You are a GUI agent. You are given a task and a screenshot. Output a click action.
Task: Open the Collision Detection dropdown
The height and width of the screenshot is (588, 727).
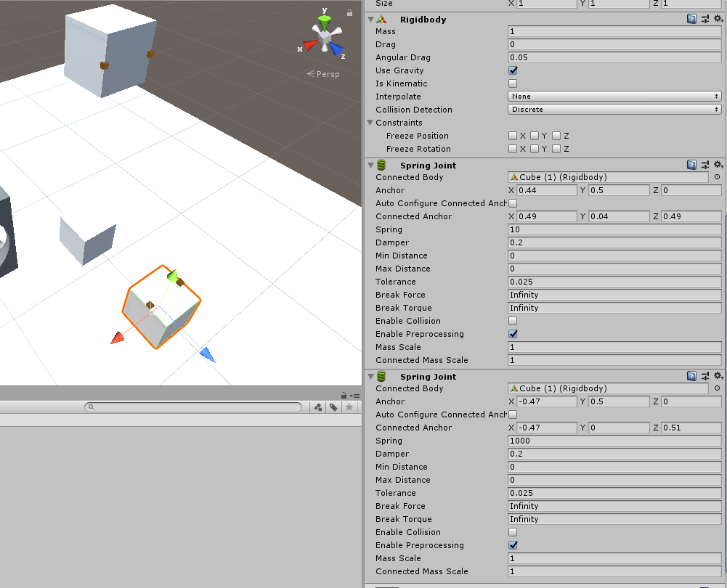[x=614, y=110]
